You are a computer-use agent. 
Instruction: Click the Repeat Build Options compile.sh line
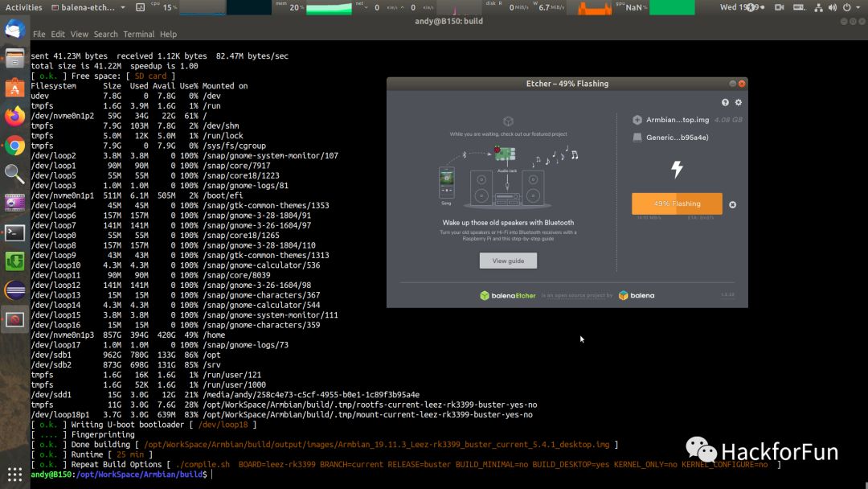(x=406, y=465)
